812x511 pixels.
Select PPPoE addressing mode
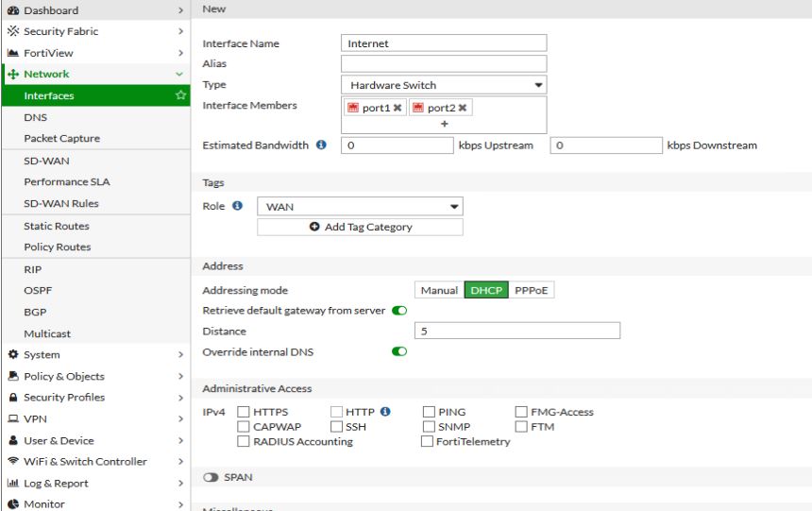tap(532, 290)
